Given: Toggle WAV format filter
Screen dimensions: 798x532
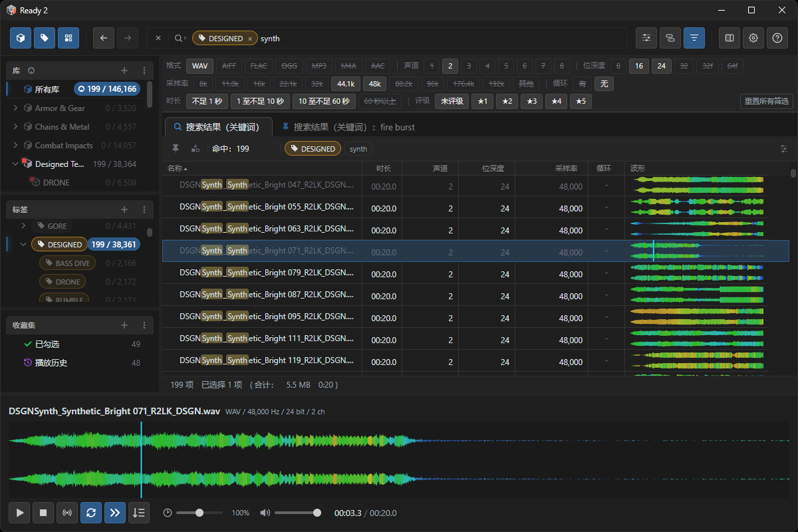Looking at the screenshot, I should (x=201, y=66).
